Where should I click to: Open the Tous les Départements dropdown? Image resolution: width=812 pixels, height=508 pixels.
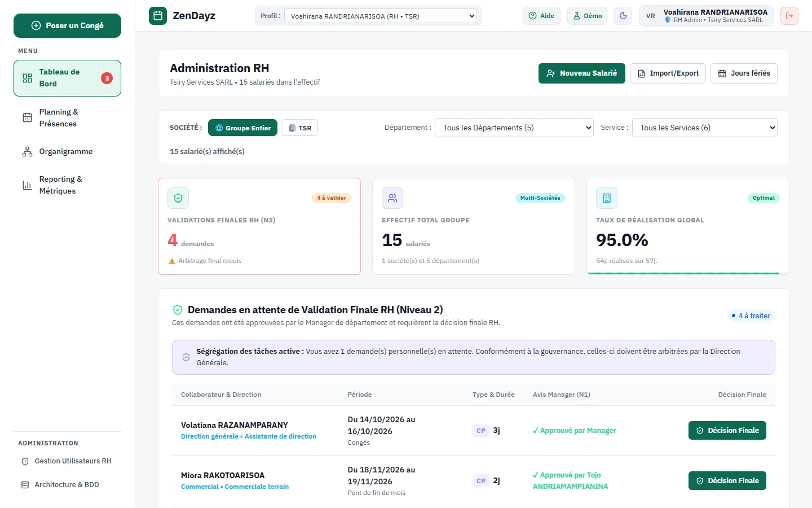(x=514, y=128)
